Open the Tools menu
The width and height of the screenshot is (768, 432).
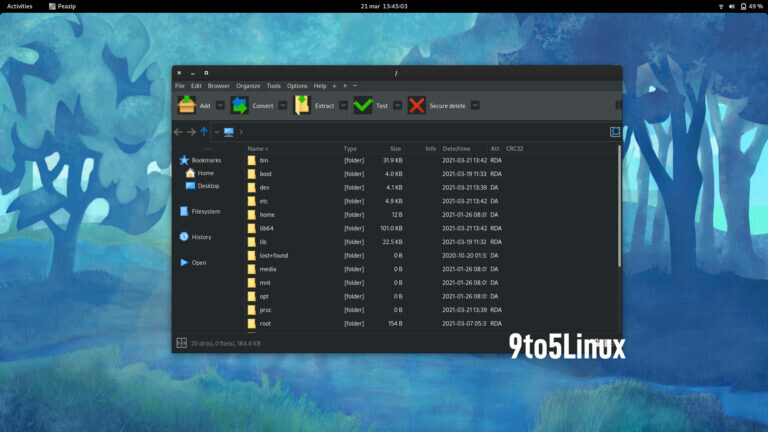[273, 86]
